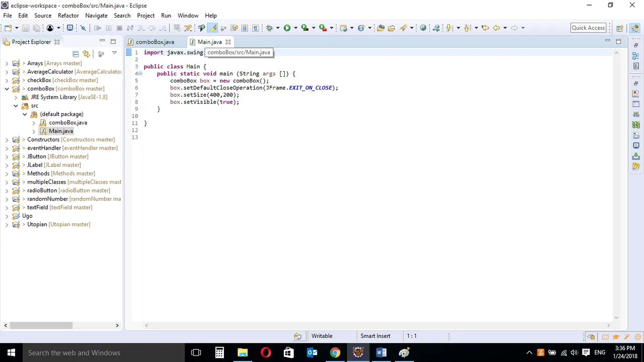Expand the JRE System Library node
Image resolution: width=644 pixels, height=362 pixels.
tap(16, 97)
